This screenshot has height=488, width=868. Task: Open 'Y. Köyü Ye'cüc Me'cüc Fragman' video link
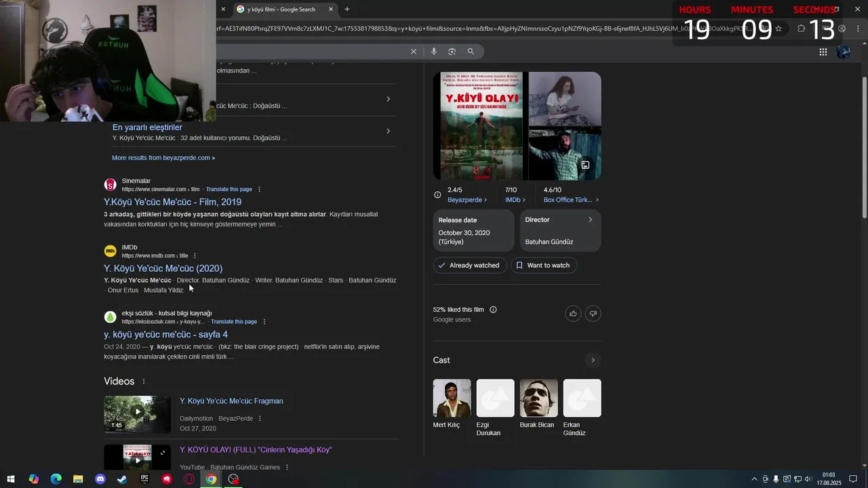(x=231, y=401)
